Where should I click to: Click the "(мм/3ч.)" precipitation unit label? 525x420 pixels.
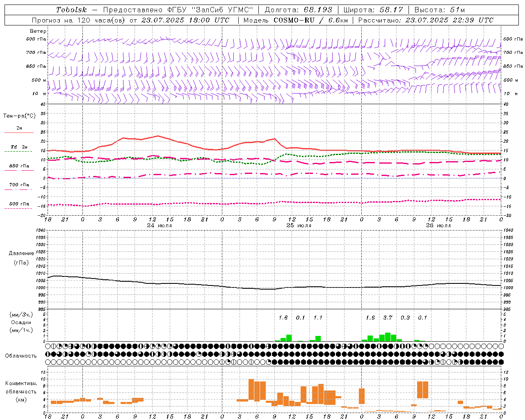[x=21, y=315]
